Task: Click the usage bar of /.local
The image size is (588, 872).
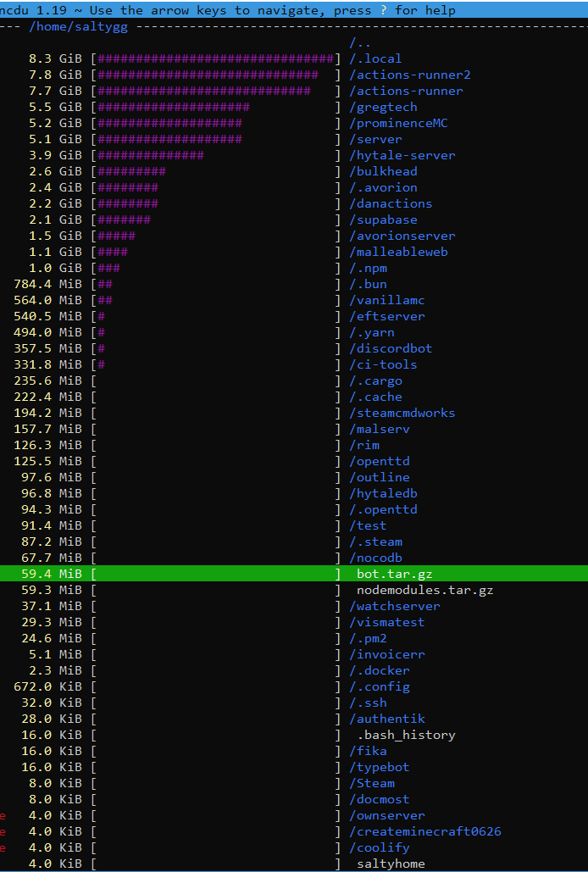Action: click(216, 58)
